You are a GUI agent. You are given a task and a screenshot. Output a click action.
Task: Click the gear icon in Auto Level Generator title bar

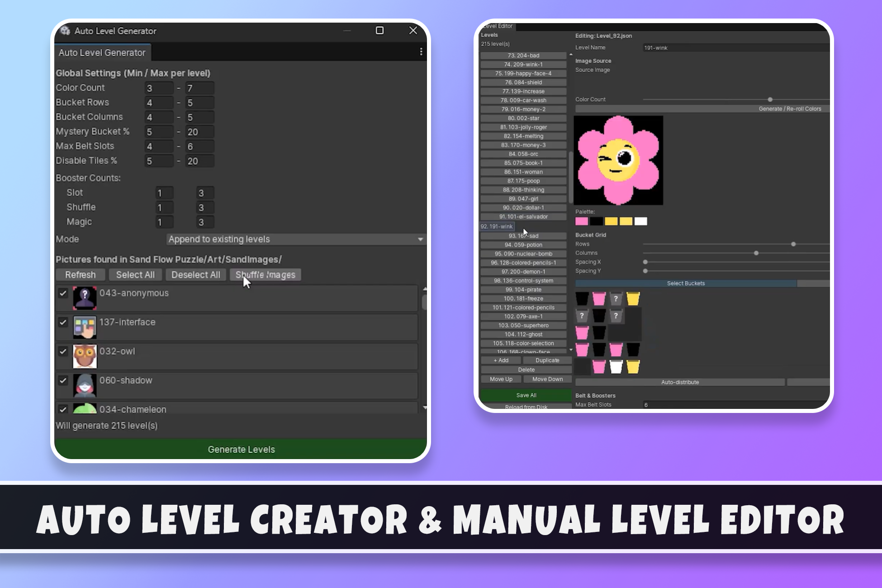coord(65,31)
